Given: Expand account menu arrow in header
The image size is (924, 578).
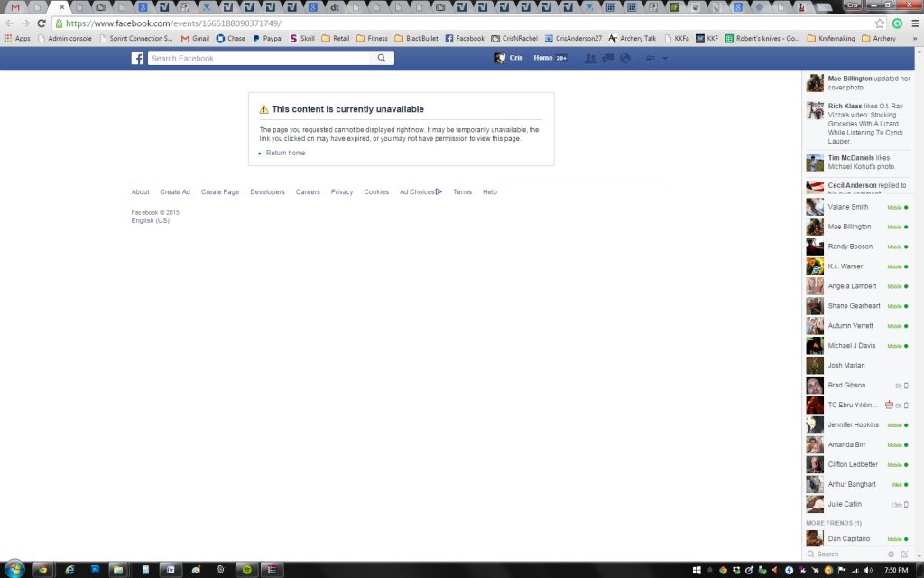Looking at the screenshot, I should pos(665,59).
